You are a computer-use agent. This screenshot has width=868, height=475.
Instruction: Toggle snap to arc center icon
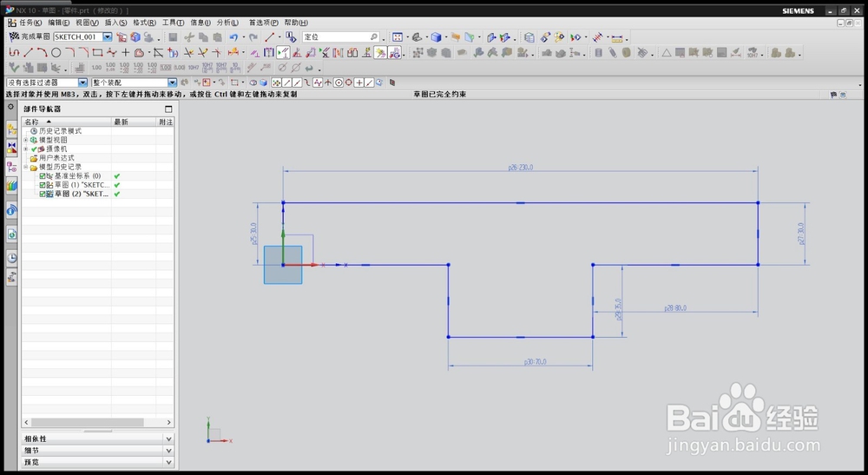click(339, 82)
